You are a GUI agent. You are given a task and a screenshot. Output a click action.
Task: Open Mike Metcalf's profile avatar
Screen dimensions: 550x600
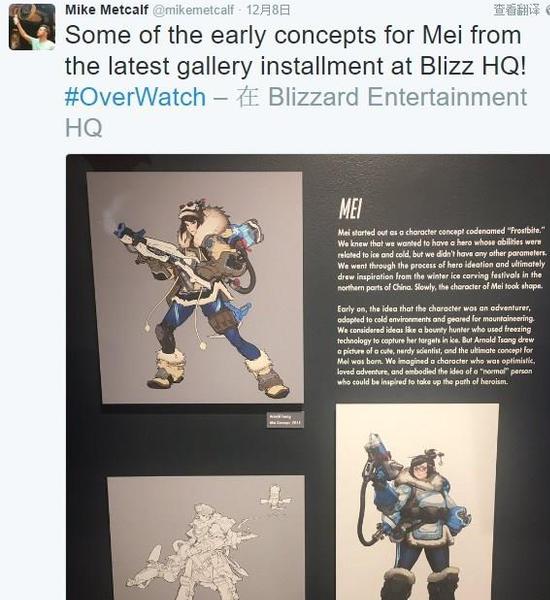[x=32, y=27]
